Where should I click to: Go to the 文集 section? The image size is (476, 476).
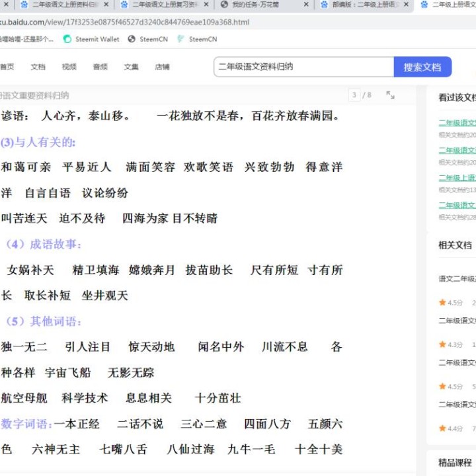point(131,67)
